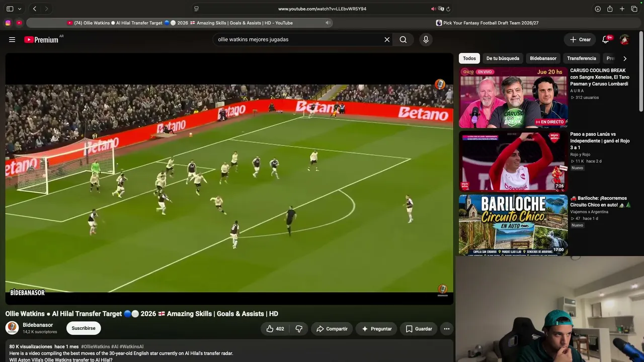Open the Bidebanasor channel name link

[x=38, y=325]
